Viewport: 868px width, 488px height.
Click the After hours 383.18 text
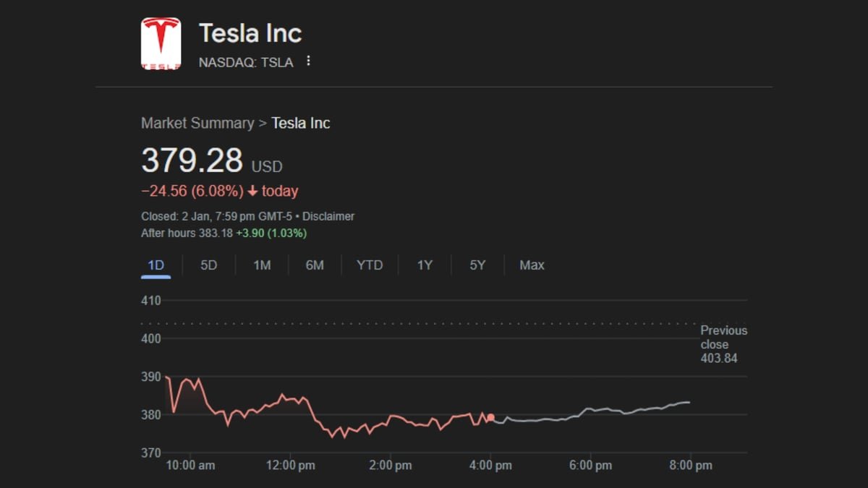tap(187, 233)
